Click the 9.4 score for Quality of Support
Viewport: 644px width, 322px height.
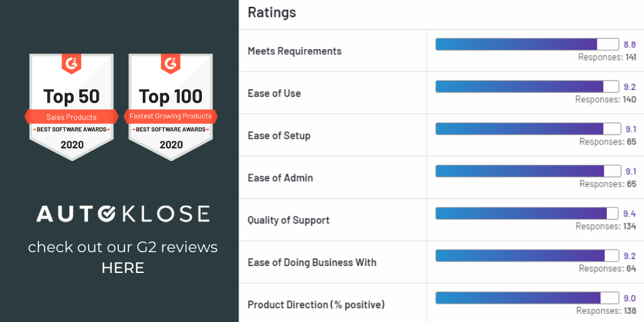(629, 214)
